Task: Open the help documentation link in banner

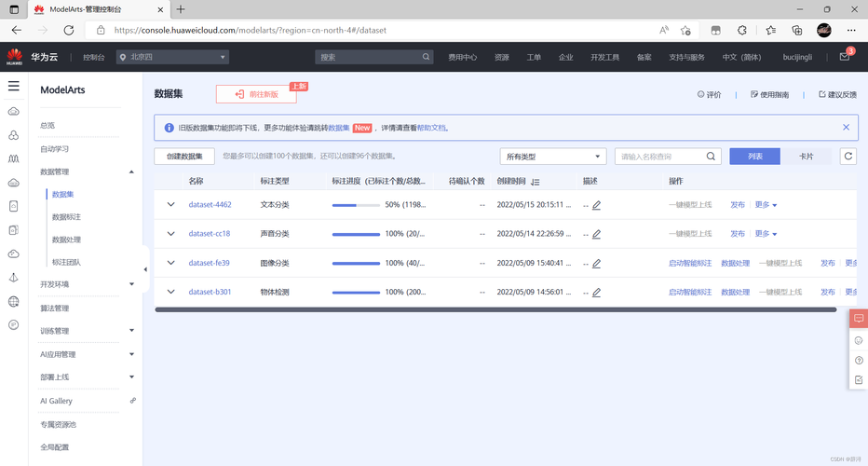Action: coord(431,128)
